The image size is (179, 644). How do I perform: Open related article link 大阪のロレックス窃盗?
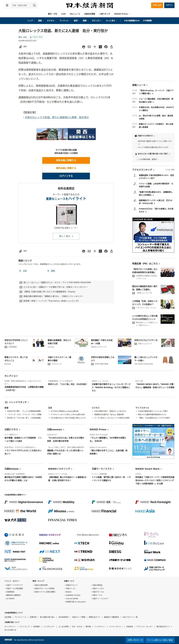click(x=57, y=117)
